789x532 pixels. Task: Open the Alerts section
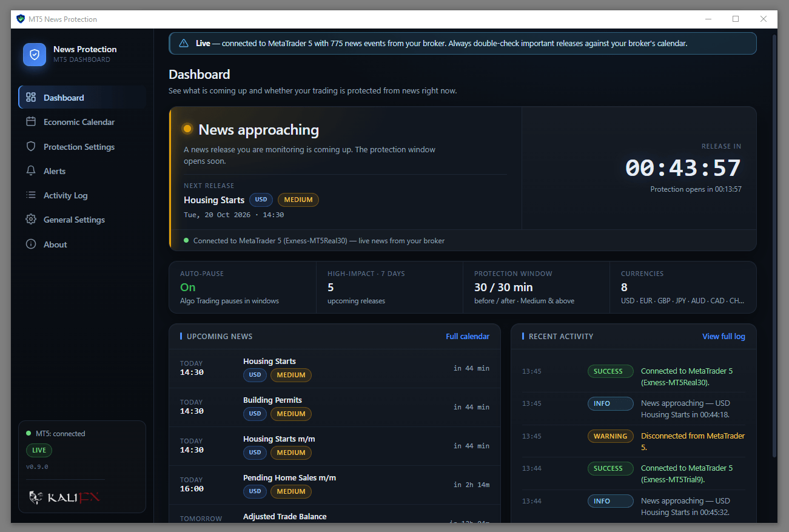click(x=82, y=170)
